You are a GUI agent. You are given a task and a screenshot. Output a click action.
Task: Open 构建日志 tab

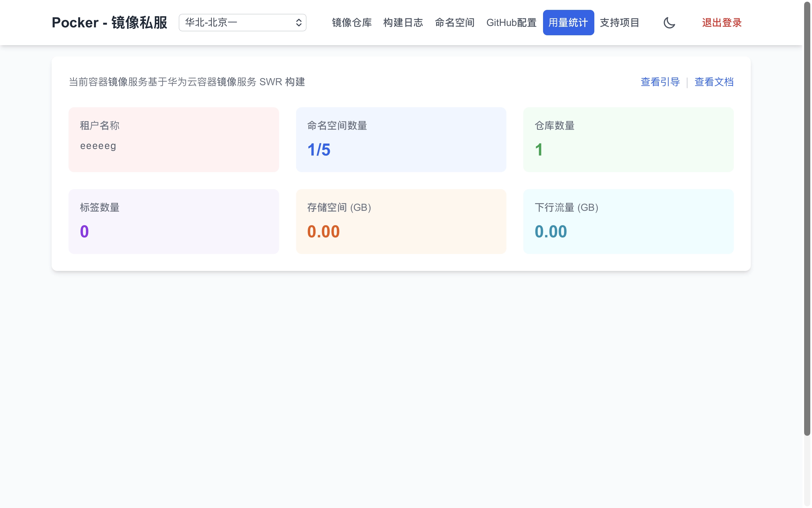point(404,23)
